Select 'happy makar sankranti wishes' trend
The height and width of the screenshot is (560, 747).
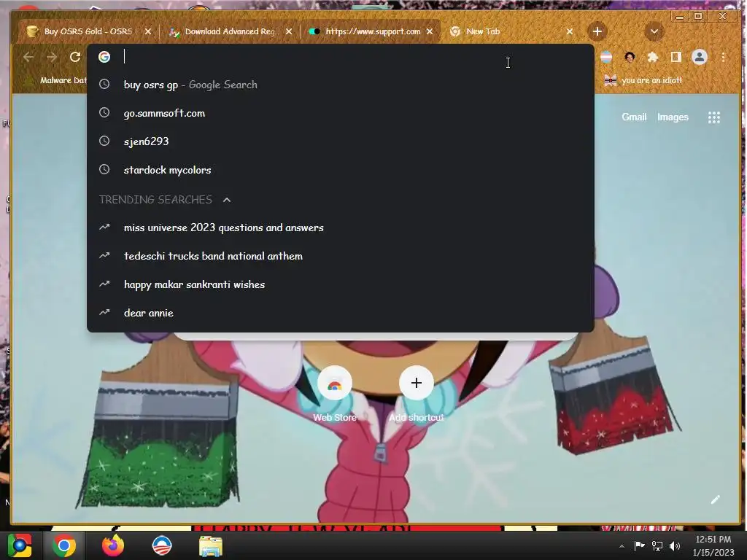[340, 284]
